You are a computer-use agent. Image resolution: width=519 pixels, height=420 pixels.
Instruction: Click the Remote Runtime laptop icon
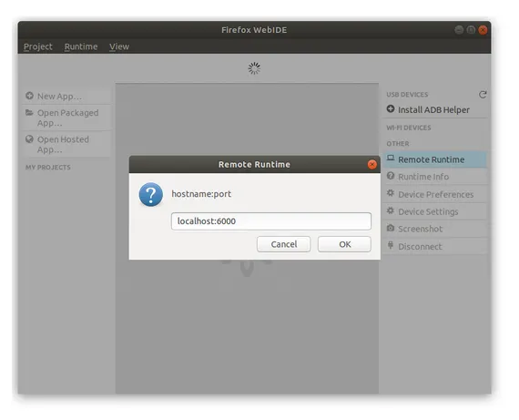click(391, 158)
